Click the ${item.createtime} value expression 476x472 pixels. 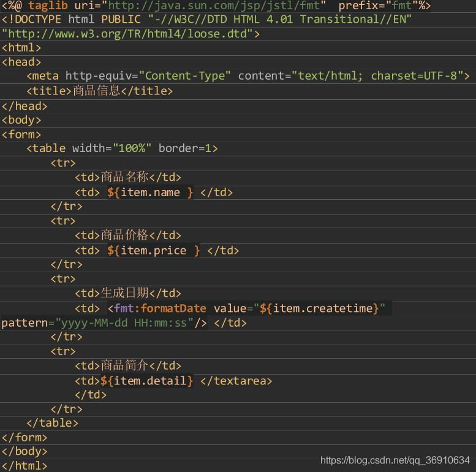[319, 308]
